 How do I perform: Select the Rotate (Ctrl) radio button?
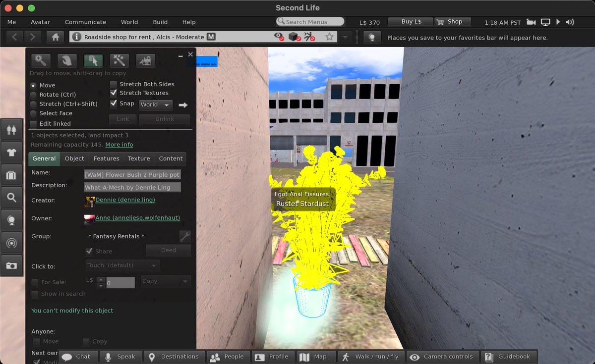[x=33, y=95]
